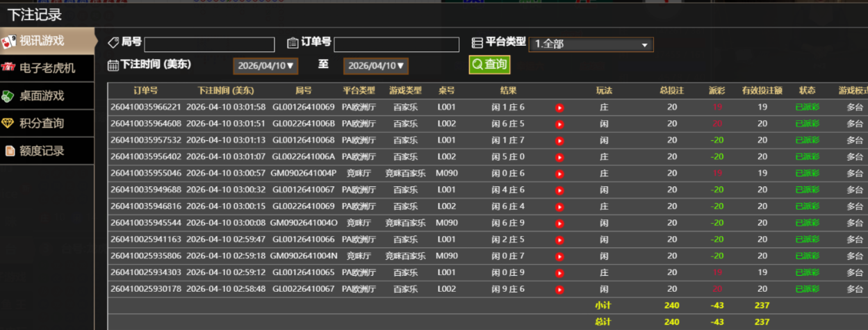Play video replay for order 260410035956402
The width and height of the screenshot is (868, 330).
coord(559,157)
